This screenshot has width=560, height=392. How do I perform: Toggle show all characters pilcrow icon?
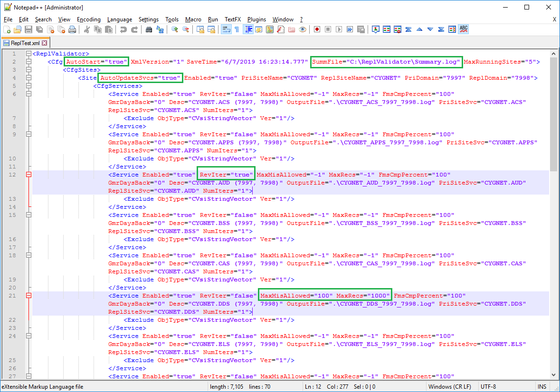237,29
